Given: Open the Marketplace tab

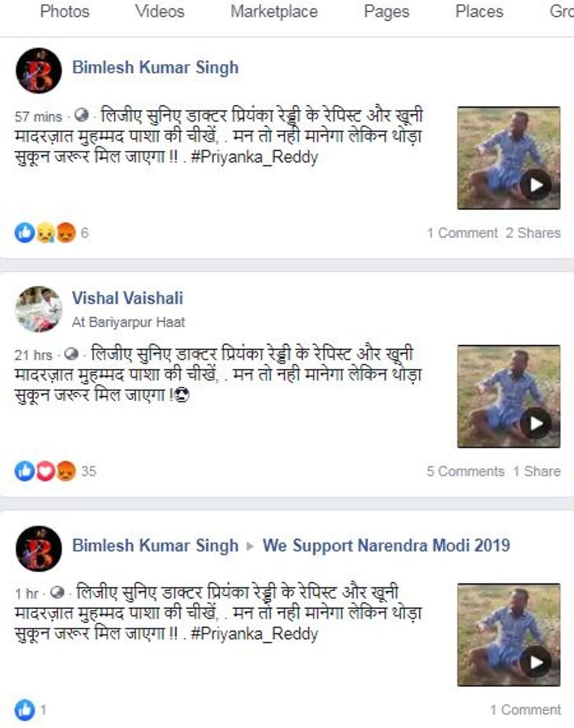Looking at the screenshot, I should (274, 12).
